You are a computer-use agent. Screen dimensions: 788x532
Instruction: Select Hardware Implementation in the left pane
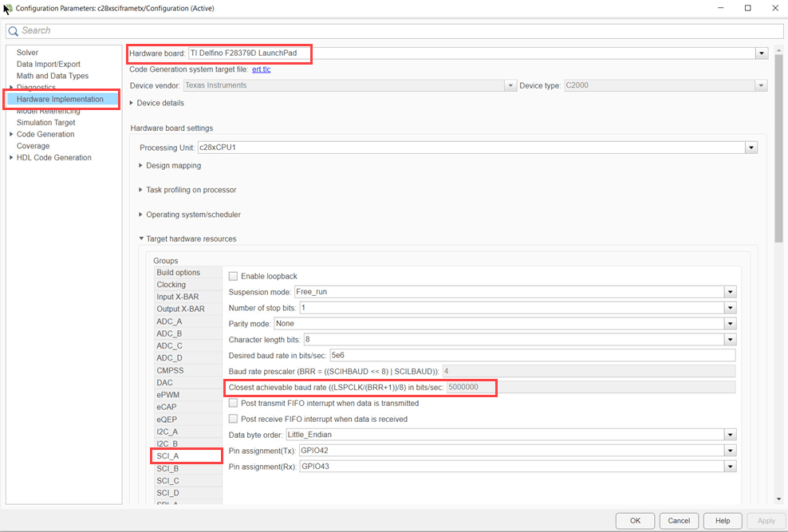[60, 99]
